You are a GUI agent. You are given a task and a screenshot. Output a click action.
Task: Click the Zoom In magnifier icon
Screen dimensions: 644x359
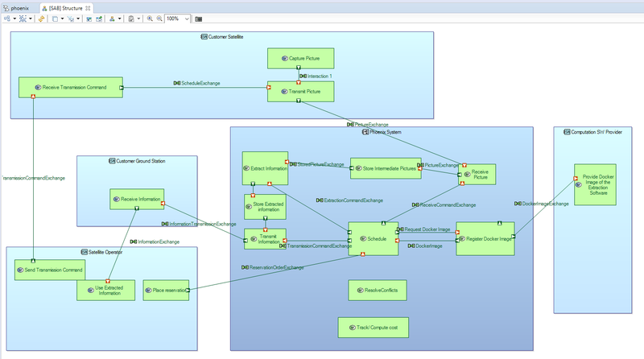click(150, 19)
